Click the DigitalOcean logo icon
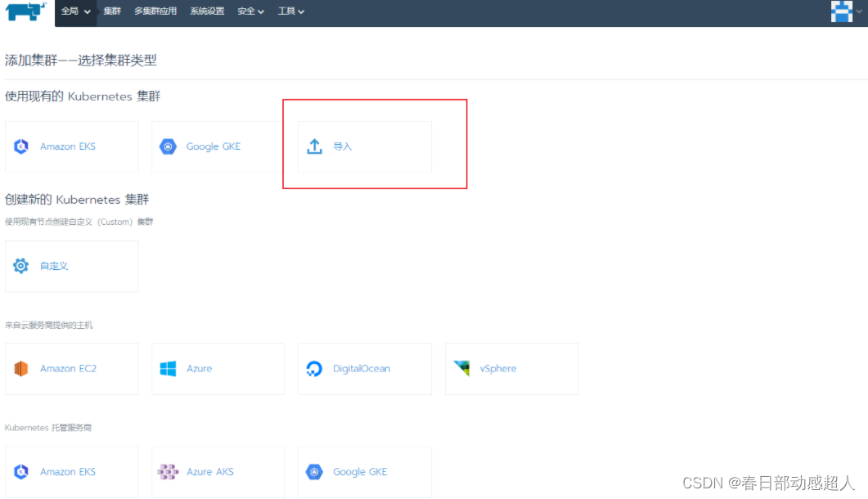Image resolution: width=868 pixels, height=499 pixels. [x=314, y=368]
